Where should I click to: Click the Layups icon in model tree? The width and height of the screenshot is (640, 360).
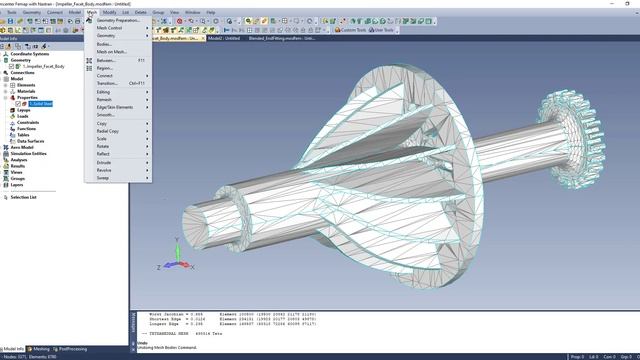pyautogui.click(x=12, y=110)
